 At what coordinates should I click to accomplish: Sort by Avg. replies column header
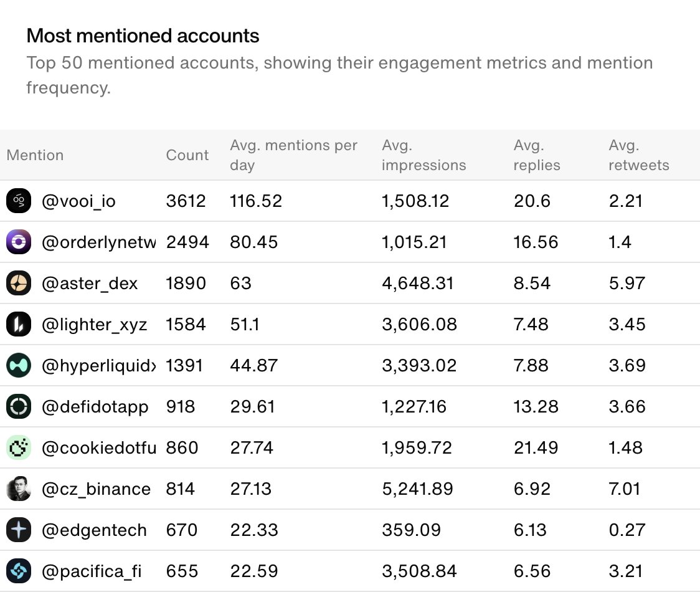coord(537,155)
